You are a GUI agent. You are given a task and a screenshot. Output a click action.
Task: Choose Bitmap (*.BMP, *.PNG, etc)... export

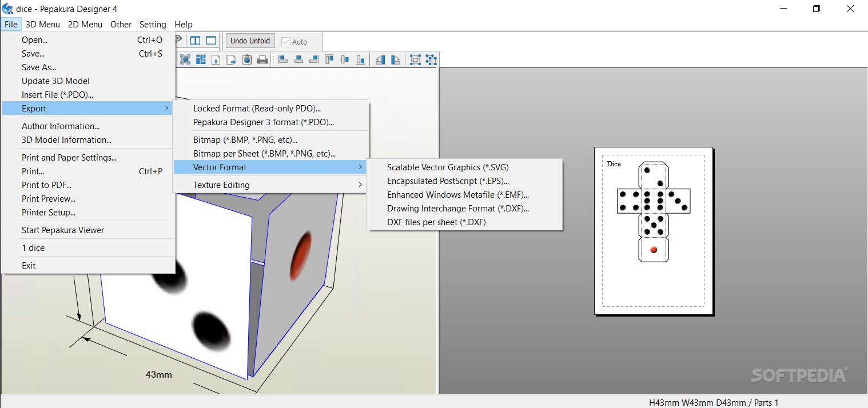coord(270,140)
